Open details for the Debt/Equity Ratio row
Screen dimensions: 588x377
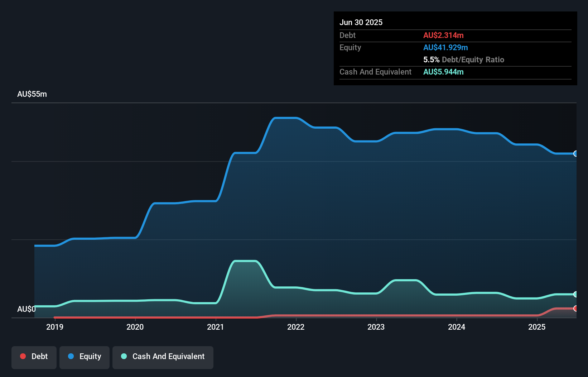click(464, 59)
